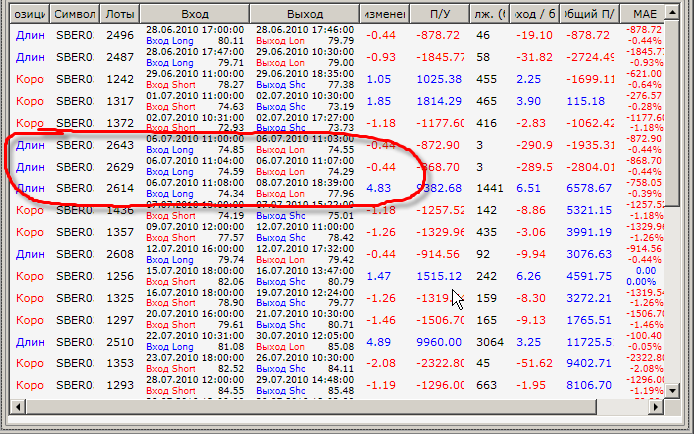Click cumulative profit 3991.19
This screenshot has height=434, width=694.
[589, 232]
